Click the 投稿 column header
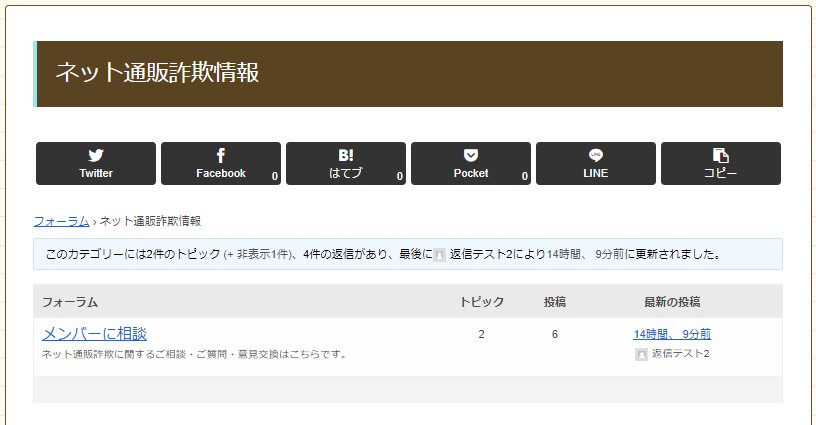The image size is (816, 425). pyautogui.click(x=555, y=302)
